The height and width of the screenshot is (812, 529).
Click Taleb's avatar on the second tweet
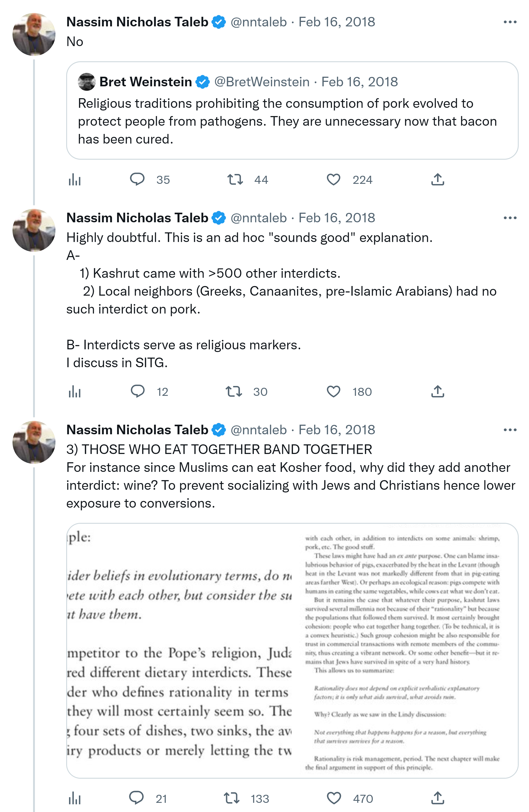pos(34,230)
